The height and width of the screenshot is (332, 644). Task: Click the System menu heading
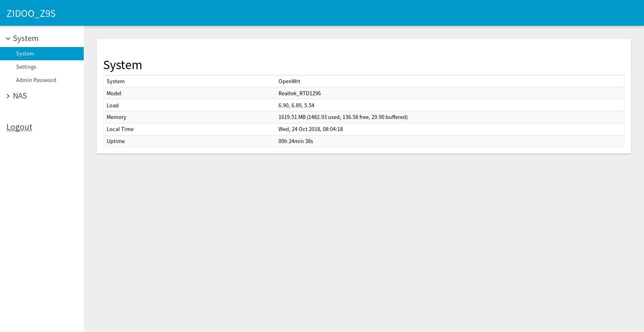tap(26, 38)
